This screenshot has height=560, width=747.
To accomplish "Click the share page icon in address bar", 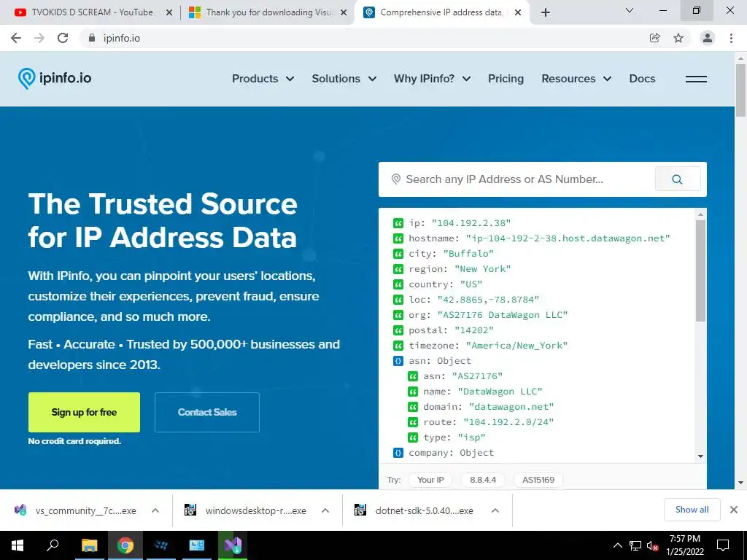I will pos(655,38).
